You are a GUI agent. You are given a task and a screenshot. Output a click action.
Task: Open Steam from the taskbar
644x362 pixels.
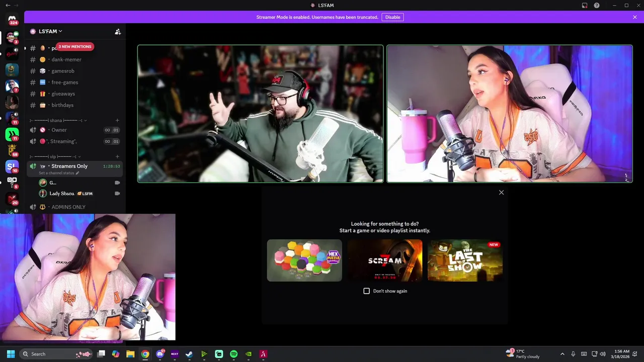[189, 354]
